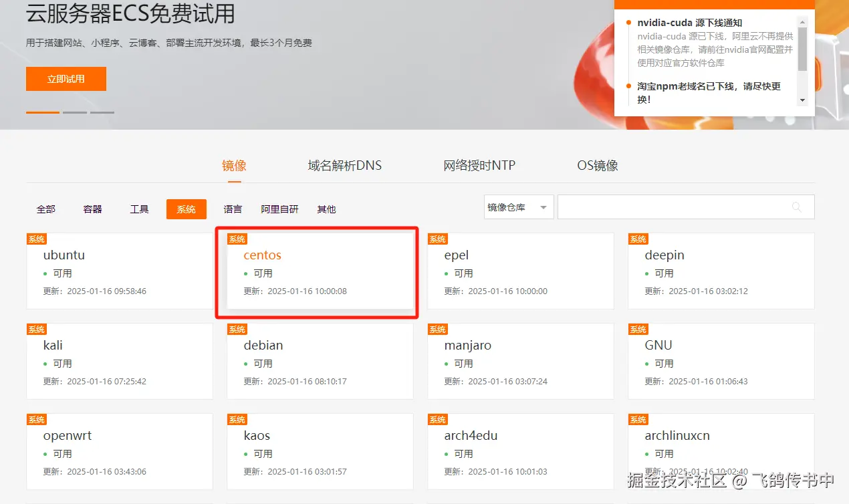Click 可用 status on manjaro card
This screenshot has height=504, width=849.
[463, 364]
